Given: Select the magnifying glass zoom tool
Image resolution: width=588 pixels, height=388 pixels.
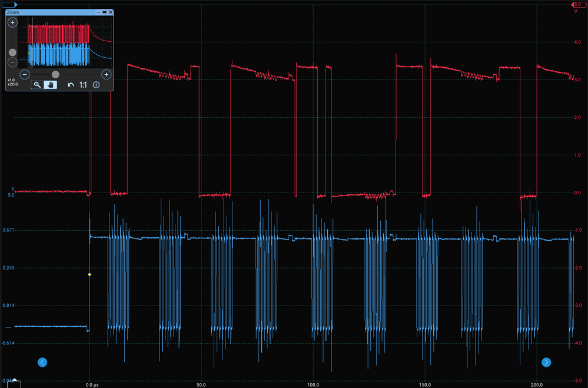Looking at the screenshot, I should pos(38,84).
